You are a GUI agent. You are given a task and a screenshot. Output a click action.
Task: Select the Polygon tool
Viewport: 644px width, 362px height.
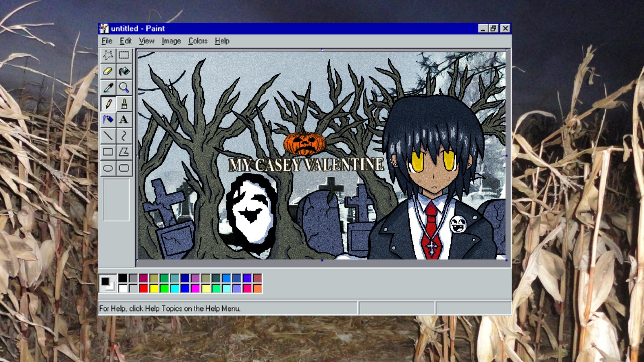point(124,152)
